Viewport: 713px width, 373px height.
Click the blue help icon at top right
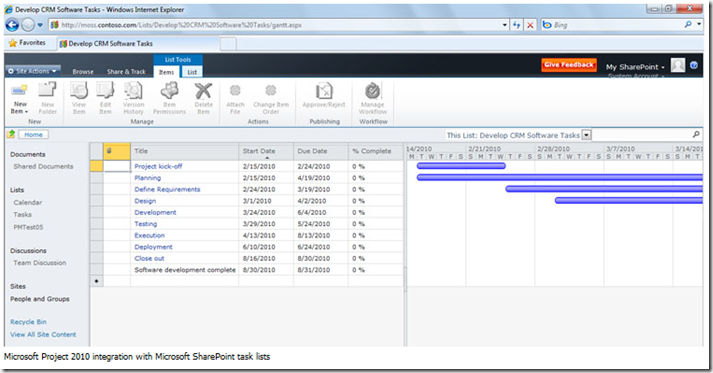coord(693,65)
